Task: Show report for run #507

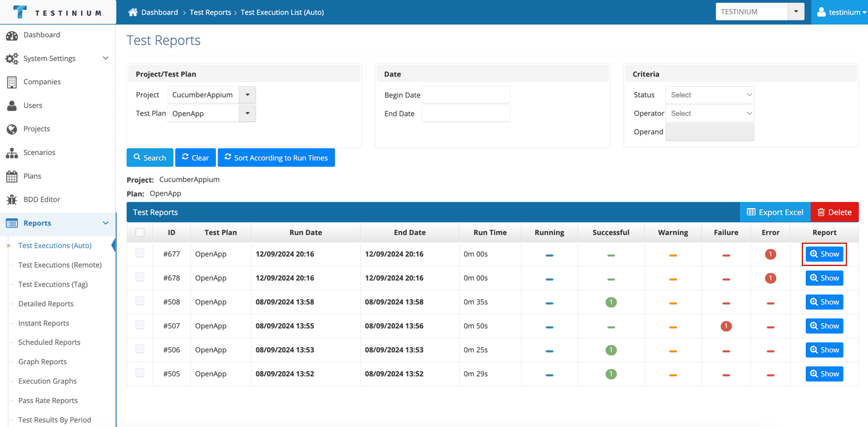Action: (x=825, y=326)
